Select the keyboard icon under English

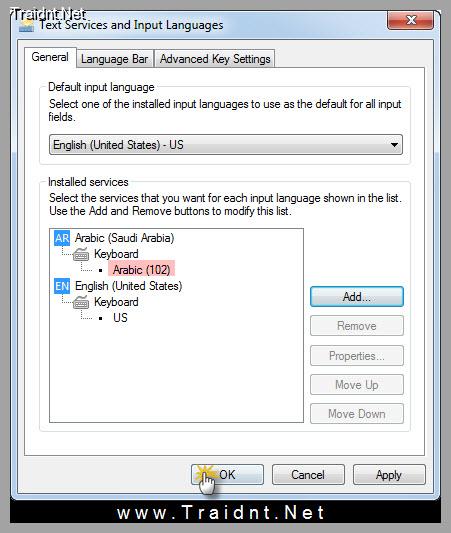point(81,302)
